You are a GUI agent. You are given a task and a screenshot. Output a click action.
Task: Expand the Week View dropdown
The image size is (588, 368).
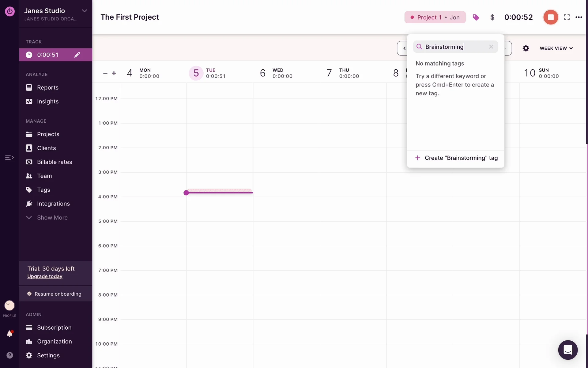pyautogui.click(x=556, y=48)
